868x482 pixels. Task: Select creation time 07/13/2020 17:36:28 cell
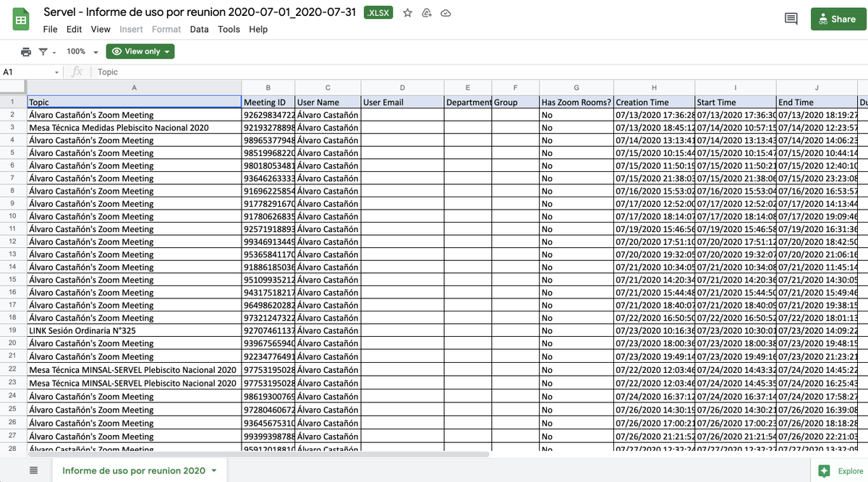point(654,115)
